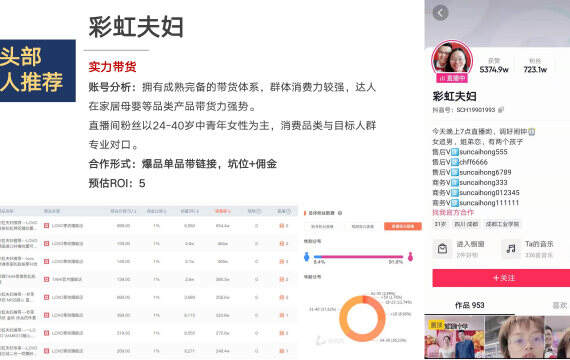Switch to the 喜欢 tab
Screen dimensions: 570x360
[559, 305]
